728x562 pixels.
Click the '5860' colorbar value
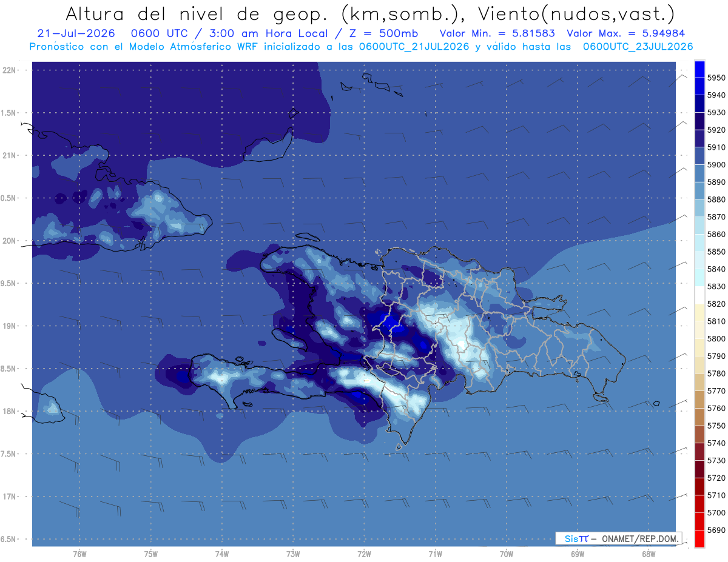716,234
